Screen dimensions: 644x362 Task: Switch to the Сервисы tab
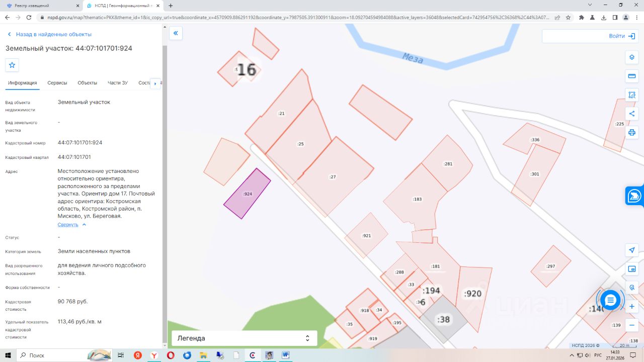57,83
